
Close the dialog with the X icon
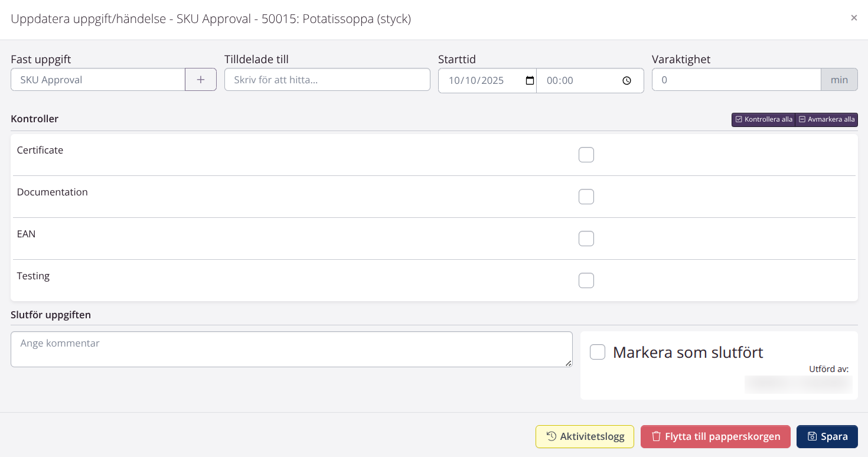[x=853, y=18]
